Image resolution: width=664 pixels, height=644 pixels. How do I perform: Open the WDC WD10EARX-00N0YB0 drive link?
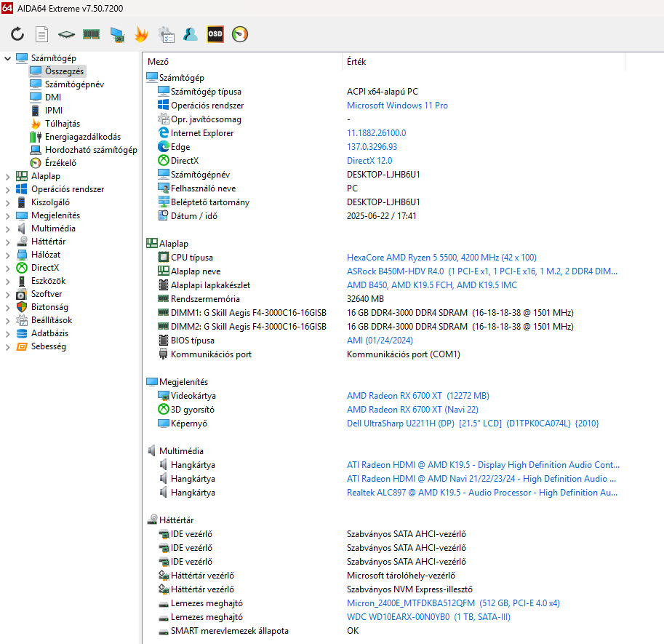(x=428, y=617)
